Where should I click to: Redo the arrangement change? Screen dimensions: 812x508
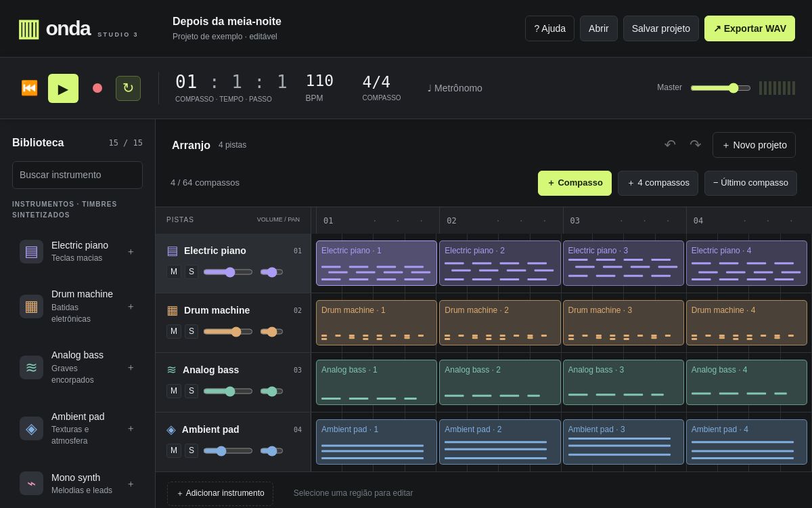(x=695, y=145)
